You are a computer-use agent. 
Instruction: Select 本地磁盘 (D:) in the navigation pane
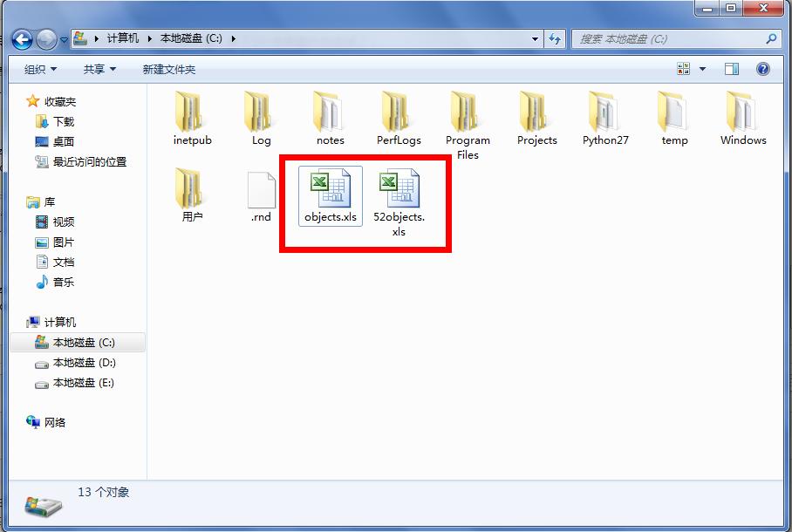(85, 363)
